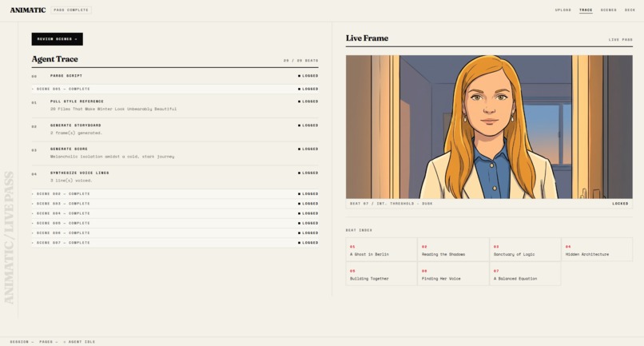This screenshot has height=346, width=644.
Task: Click Logged status on Pull Style Reference
Action: [x=308, y=101]
